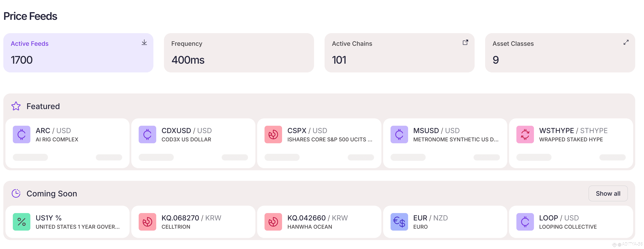Open the MSUSD / USD feed card
Viewport: 644px width, 249px height.
445,143
